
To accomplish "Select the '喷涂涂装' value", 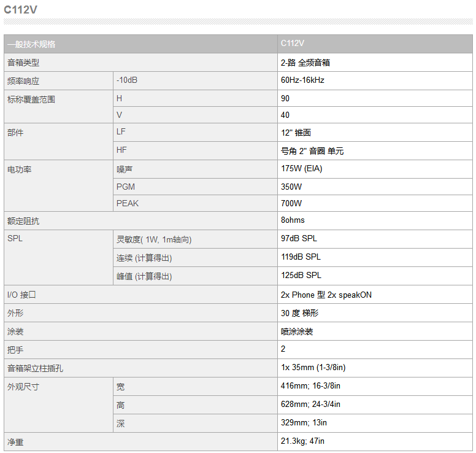I will click(x=297, y=331).
